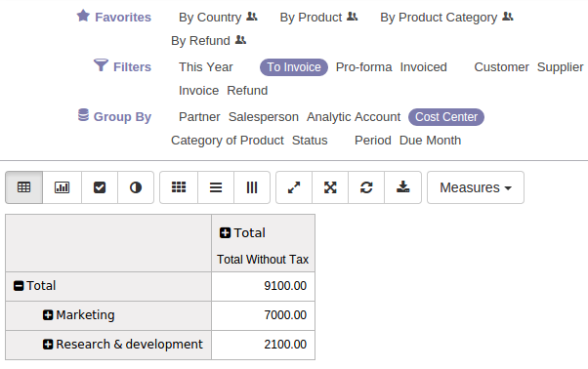Click the Total Without Tax column header
Screen dimensions: 588x369
(263, 260)
